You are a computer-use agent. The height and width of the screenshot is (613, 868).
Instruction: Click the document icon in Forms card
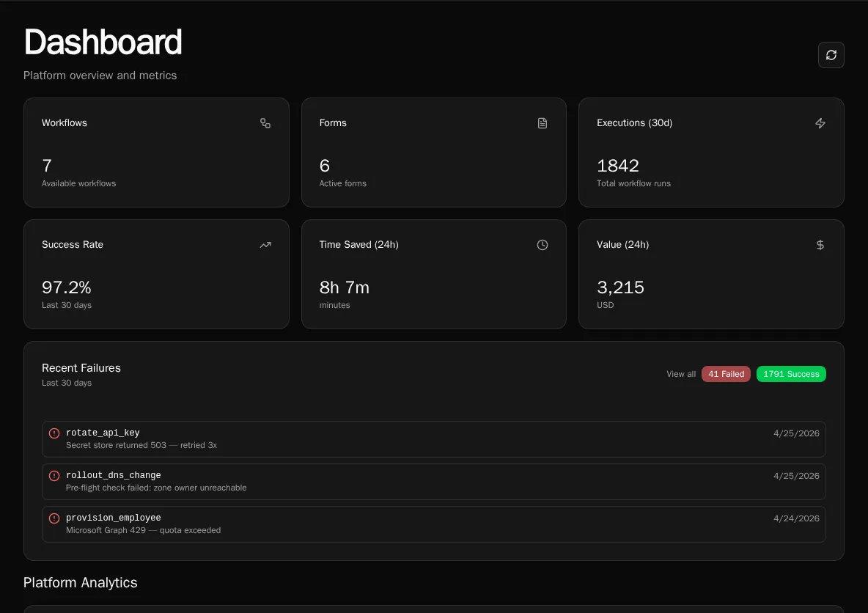542,123
